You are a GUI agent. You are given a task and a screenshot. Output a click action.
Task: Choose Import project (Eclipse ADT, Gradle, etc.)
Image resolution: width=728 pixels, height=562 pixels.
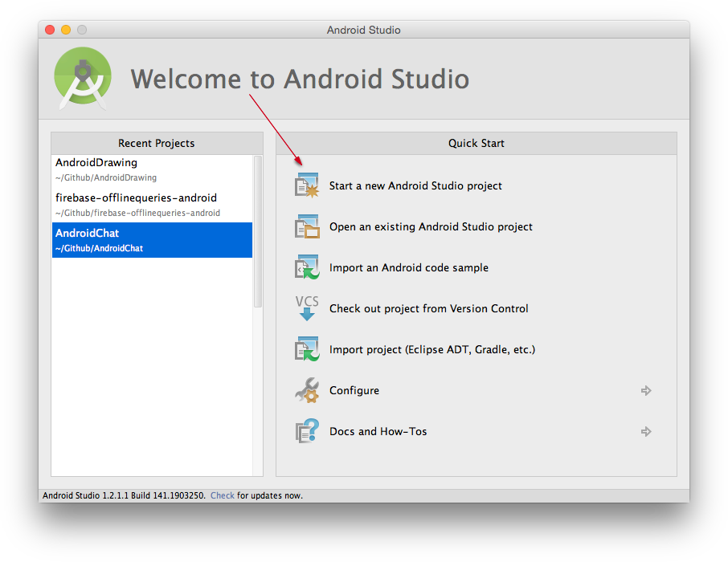click(x=432, y=349)
